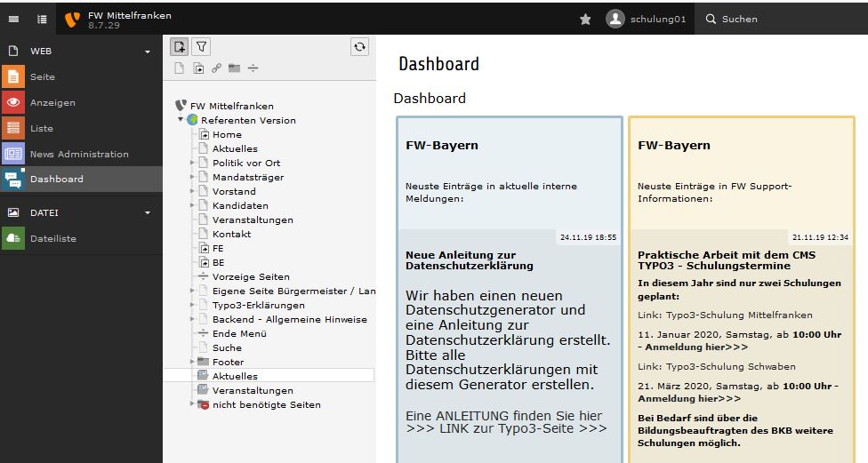Click Anmeldung hier for 21. März 2020

(689, 399)
